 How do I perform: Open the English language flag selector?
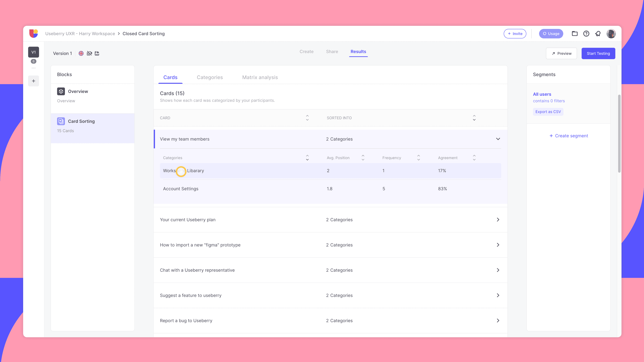[81, 53]
